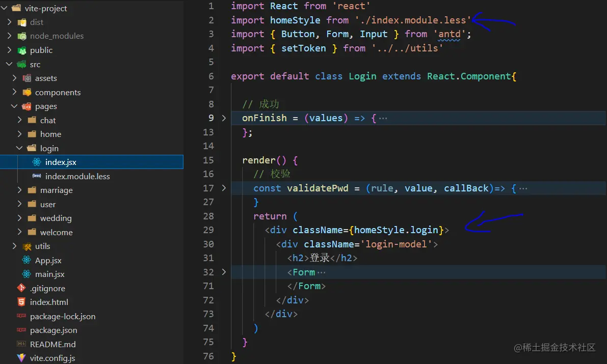Click the '../../utils' import path

(x=407, y=48)
